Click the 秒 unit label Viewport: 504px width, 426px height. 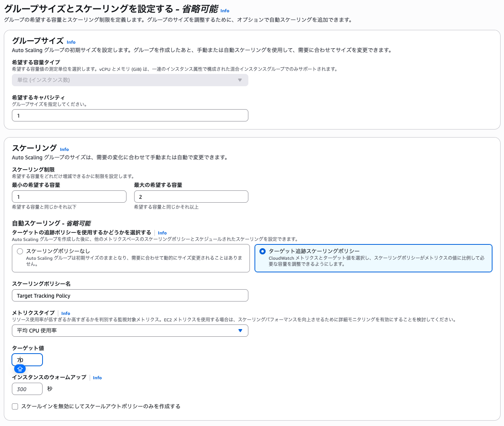point(50,389)
